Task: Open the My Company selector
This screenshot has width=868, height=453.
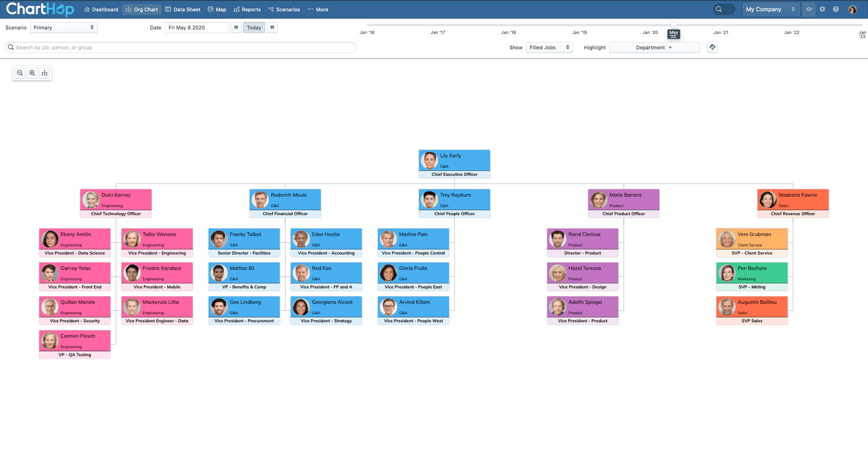Action: (770, 9)
